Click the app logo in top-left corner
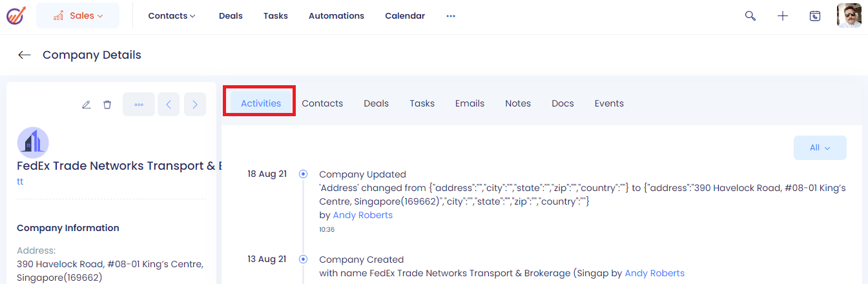 [15, 15]
